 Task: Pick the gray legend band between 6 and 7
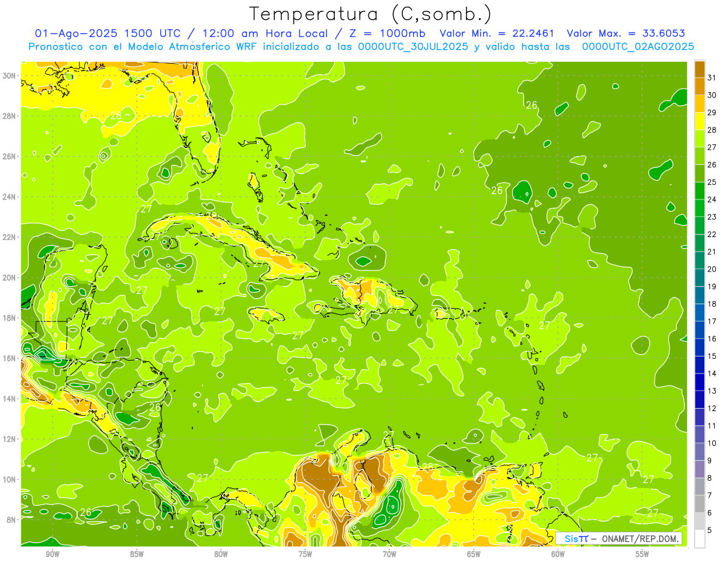(x=699, y=504)
